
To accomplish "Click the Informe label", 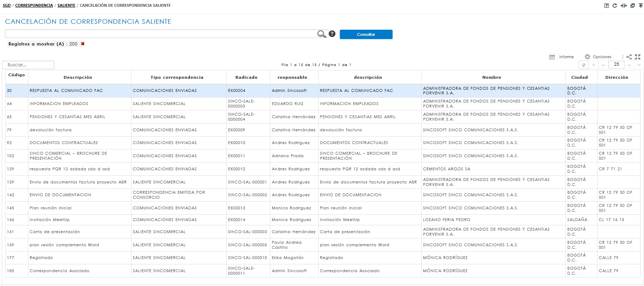I will 566,57.
